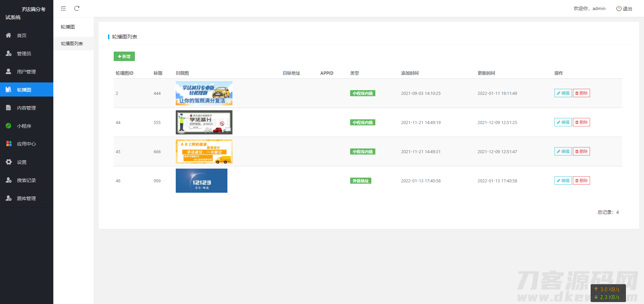
Task: Edit the carousel row with ID 2
Action: tap(563, 93)
